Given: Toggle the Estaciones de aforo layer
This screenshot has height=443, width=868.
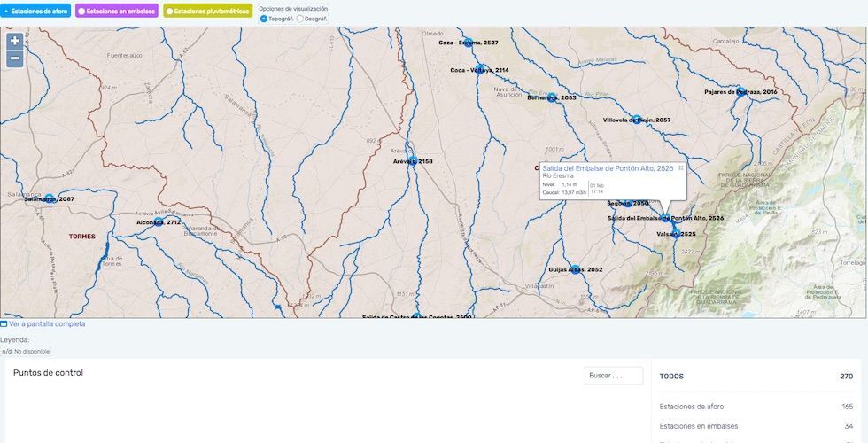Looking at the screenshot, I should pyautogui.click(x=36, y=12).
